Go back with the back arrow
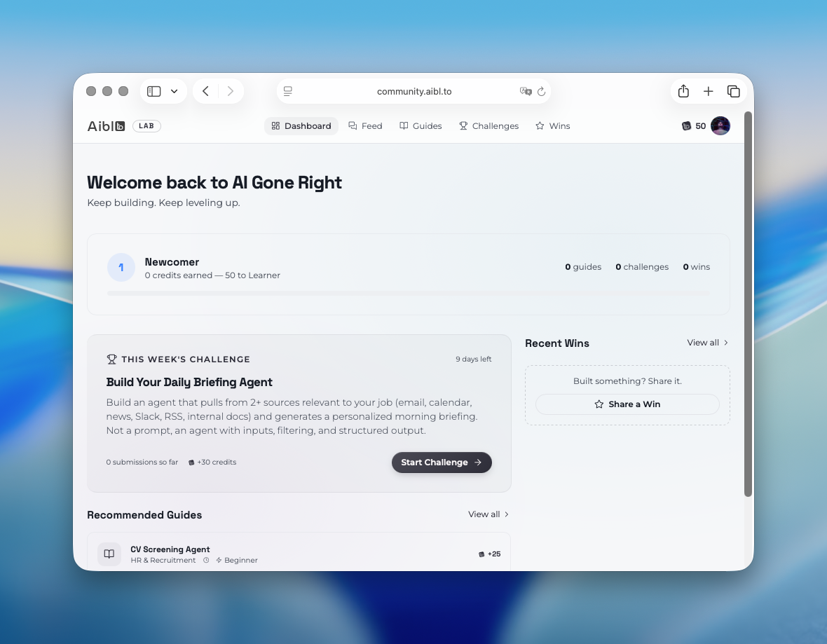The image size is (827, 644). pos(205,91)
